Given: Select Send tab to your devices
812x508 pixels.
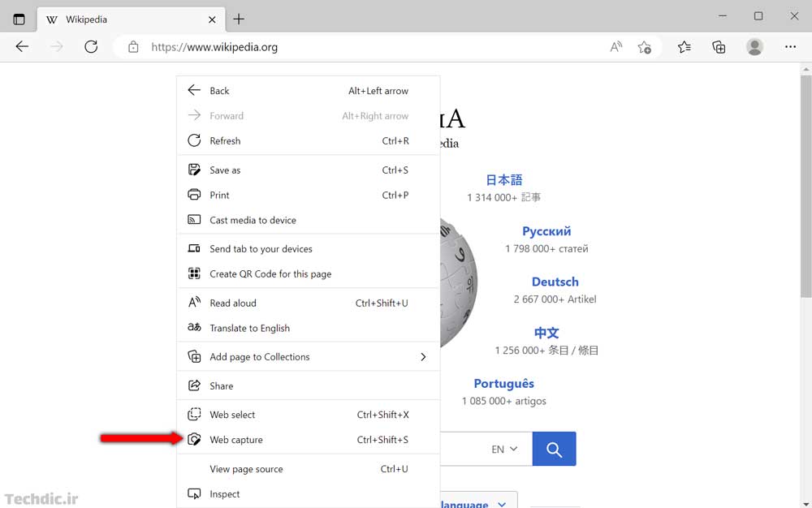Looking at the screenshot, I should pyautogui.click(x=308, y=249).
